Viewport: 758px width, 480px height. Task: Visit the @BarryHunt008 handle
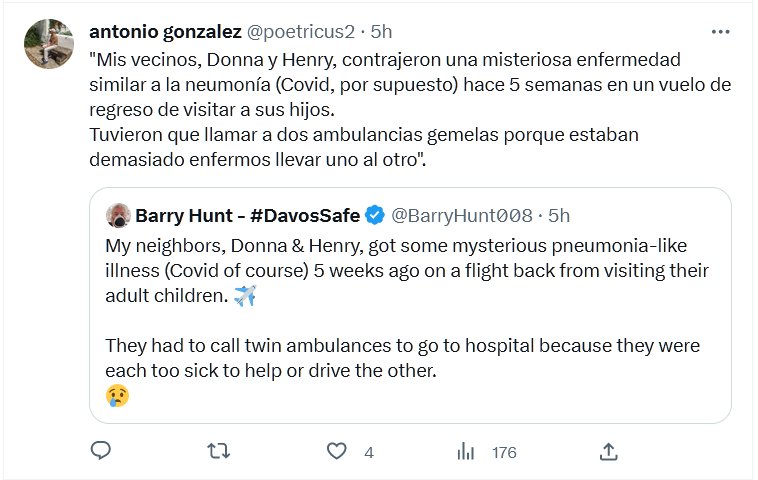tap(462, 215)
